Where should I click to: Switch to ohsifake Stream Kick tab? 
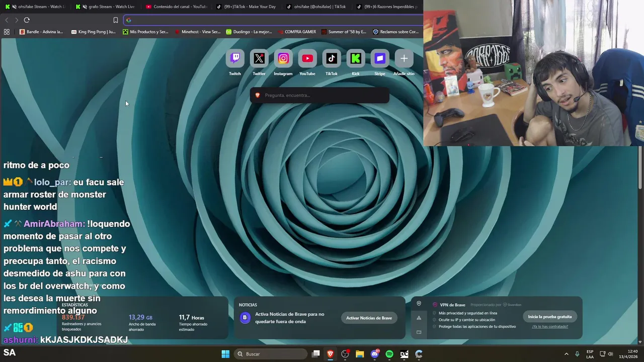36,7
